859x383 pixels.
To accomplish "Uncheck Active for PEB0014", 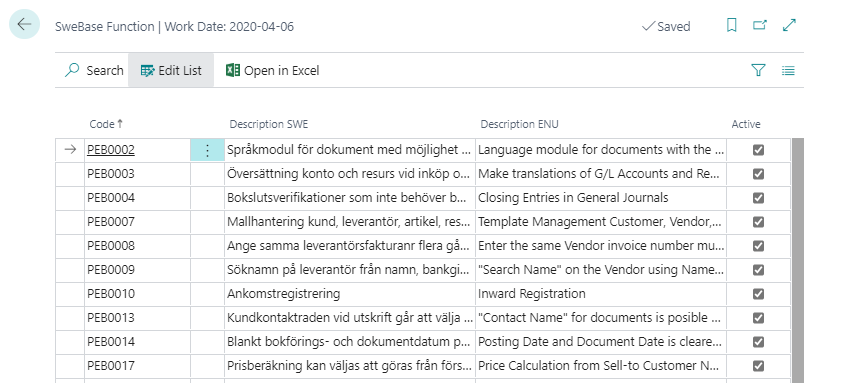I will pyautogui.click(x=758, y=342).
